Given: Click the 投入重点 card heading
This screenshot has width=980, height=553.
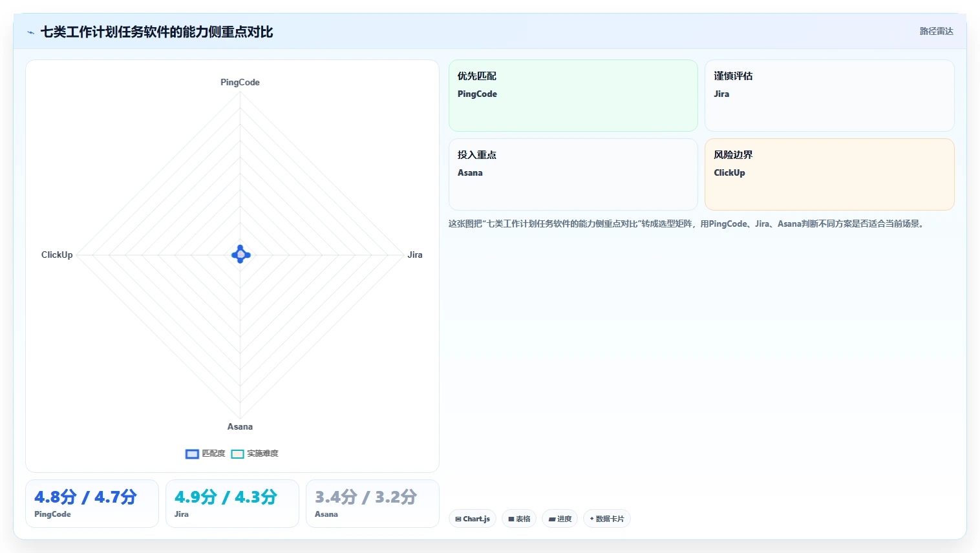Looking at the screenshot, I should click(477, 154).
